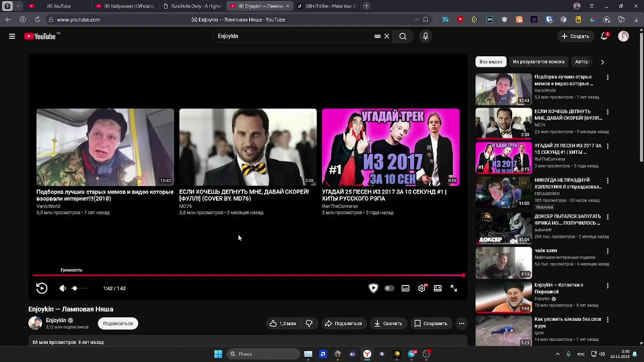This screenshot has height=362, width=644.
Task: Like the video (1,3 млн)
Action: [x=283, y=323]
